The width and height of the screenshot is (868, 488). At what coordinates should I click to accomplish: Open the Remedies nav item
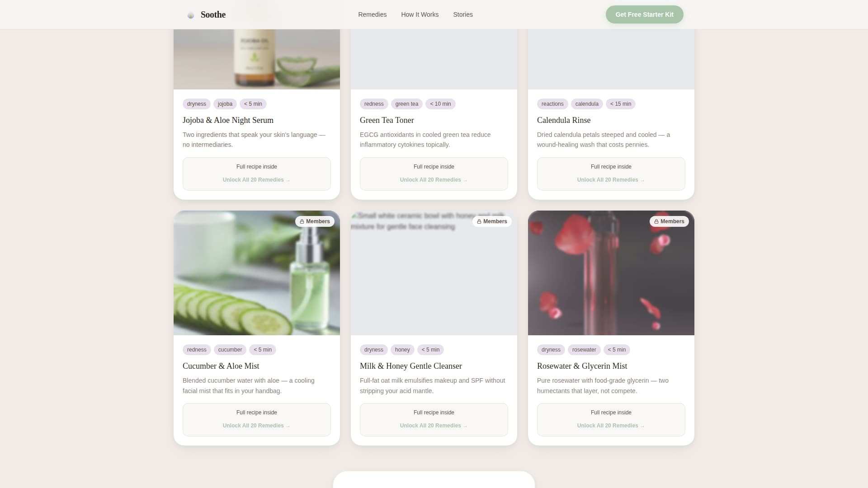(372, 14)
